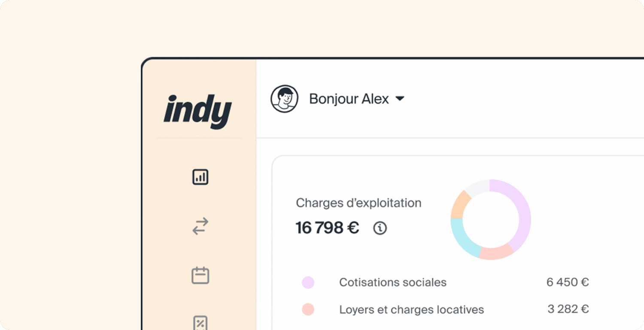Click the Cotisations sociales legend dot

307,282
